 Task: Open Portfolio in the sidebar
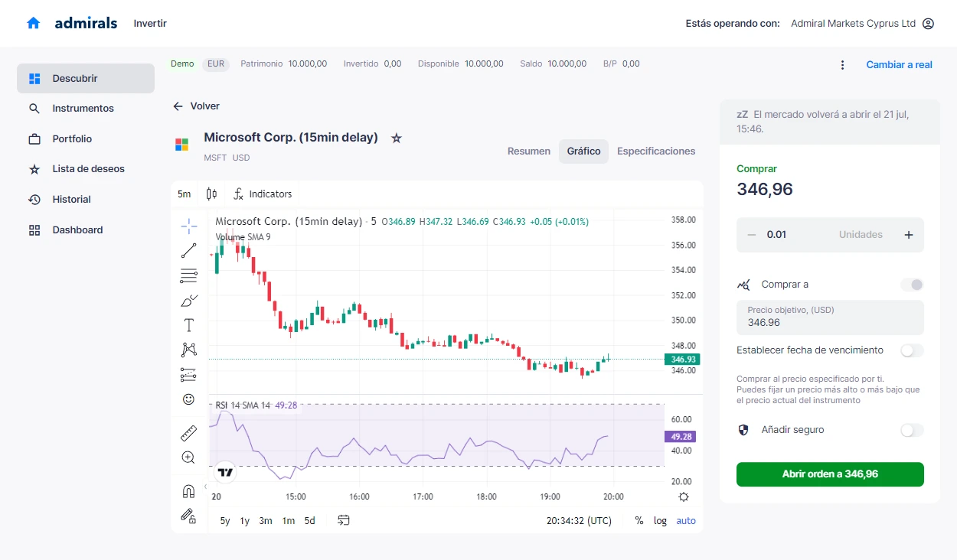[72, 139]
